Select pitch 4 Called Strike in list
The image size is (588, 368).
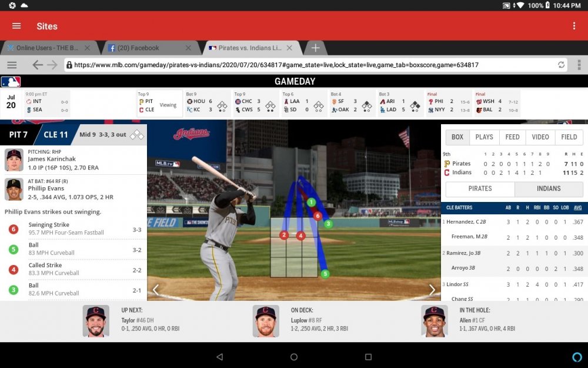[75, 269]
